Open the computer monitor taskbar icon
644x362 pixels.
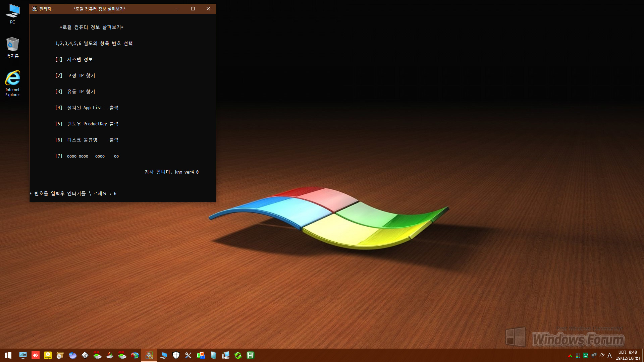click(x=225, y=355)
